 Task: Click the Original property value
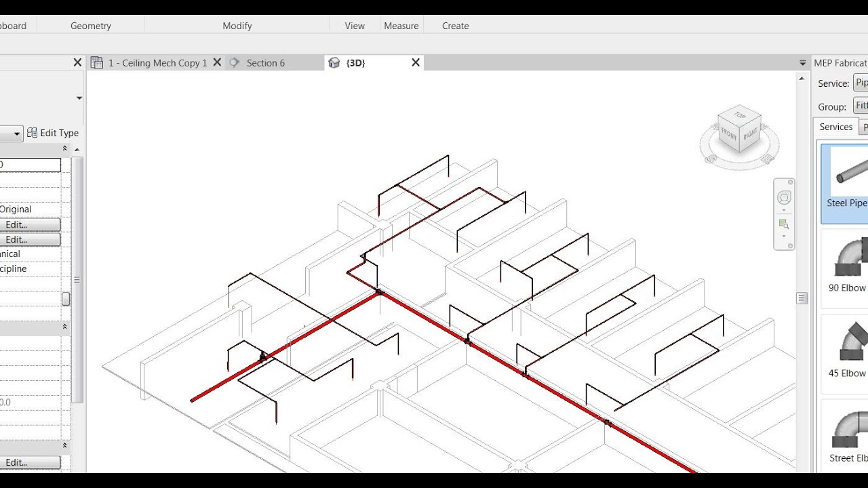point(16,209)
